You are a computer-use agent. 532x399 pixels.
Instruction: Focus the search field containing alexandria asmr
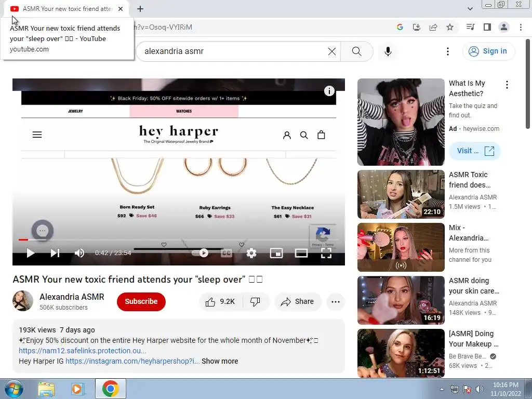(x=234, y=51)
